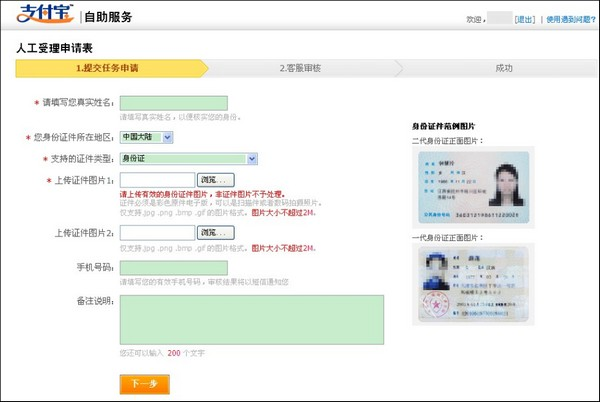Click the real name (真实姓名) input field
Image resolution: width=600 pixels, height=402 pixels.
(173, 102)
